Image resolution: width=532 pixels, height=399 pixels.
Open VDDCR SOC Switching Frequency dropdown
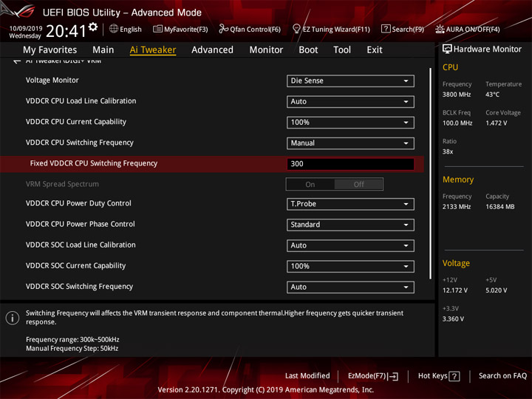(350, 287)
